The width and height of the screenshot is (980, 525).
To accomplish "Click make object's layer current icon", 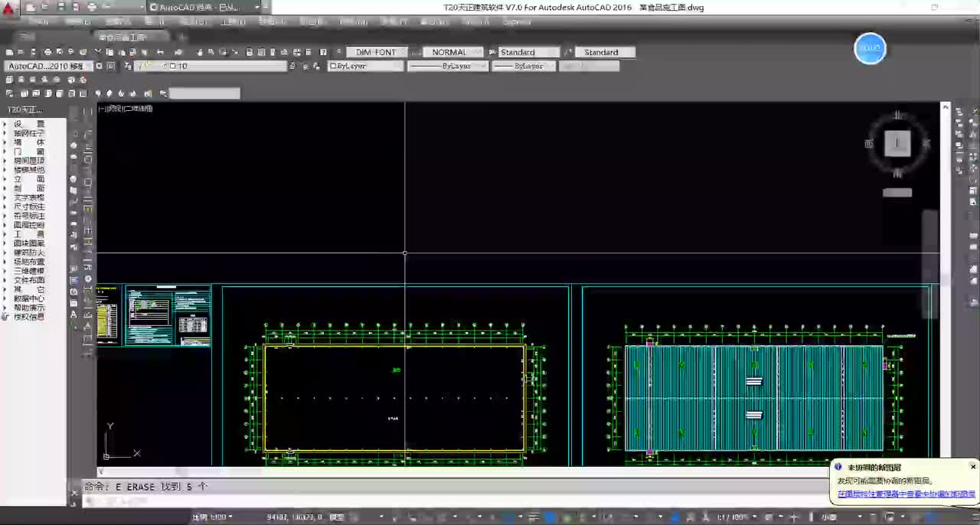I will point(292,66).
